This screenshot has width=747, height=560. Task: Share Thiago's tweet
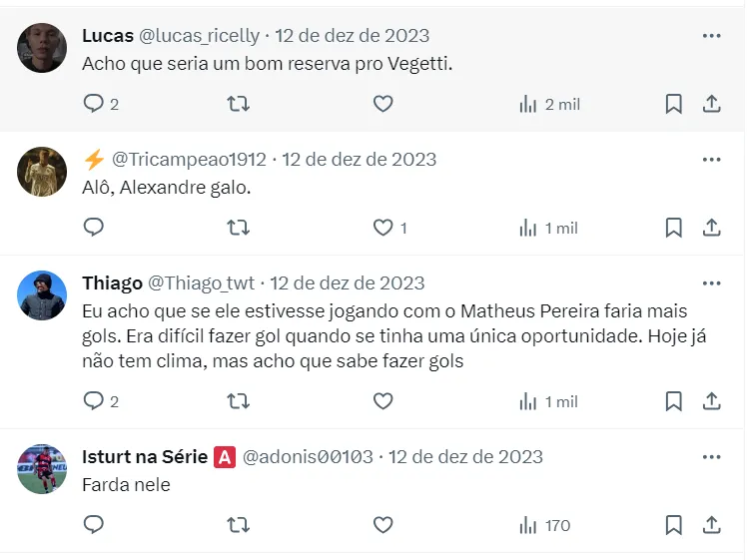click(712, 401)
